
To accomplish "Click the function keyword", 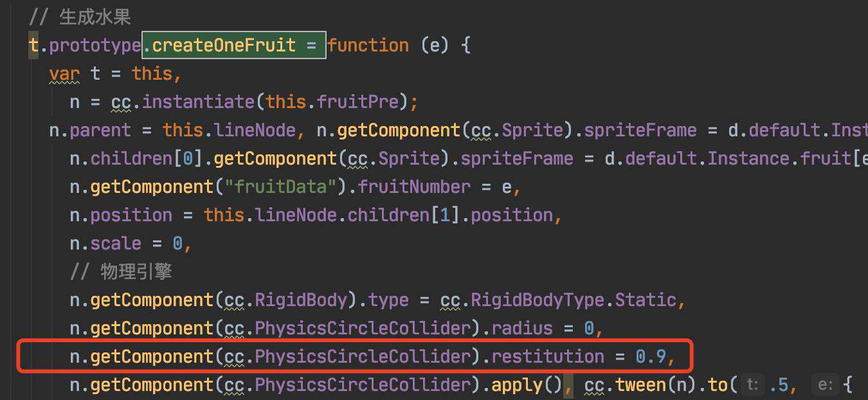I will (x=368, y=45).
